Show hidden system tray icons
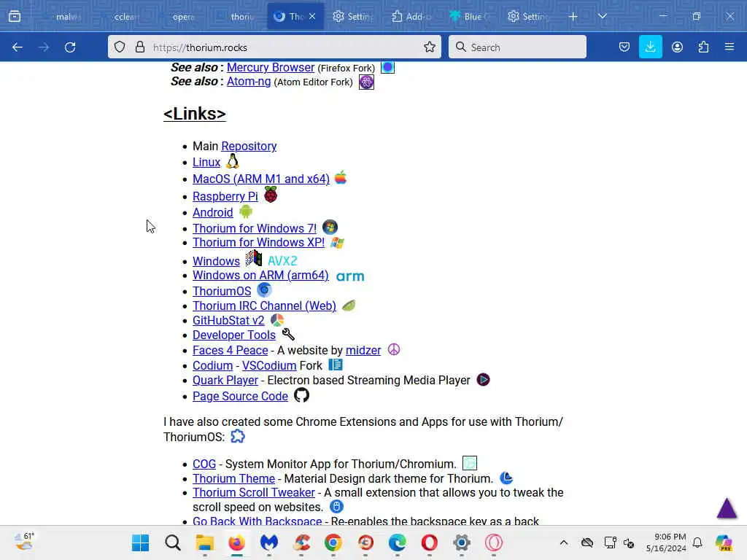This screenshot has height=560, width=747. [564, 542]
